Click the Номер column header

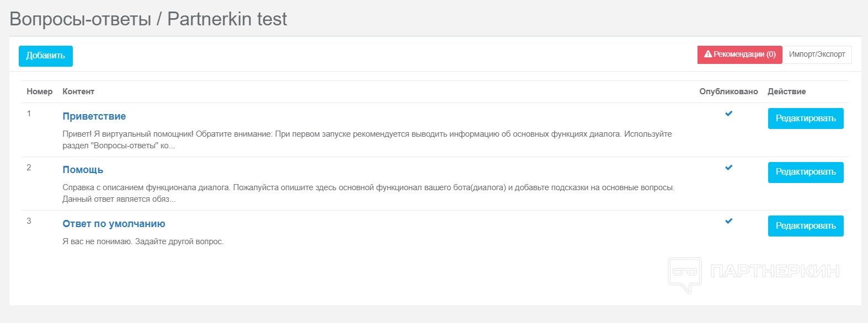(40, 91)
